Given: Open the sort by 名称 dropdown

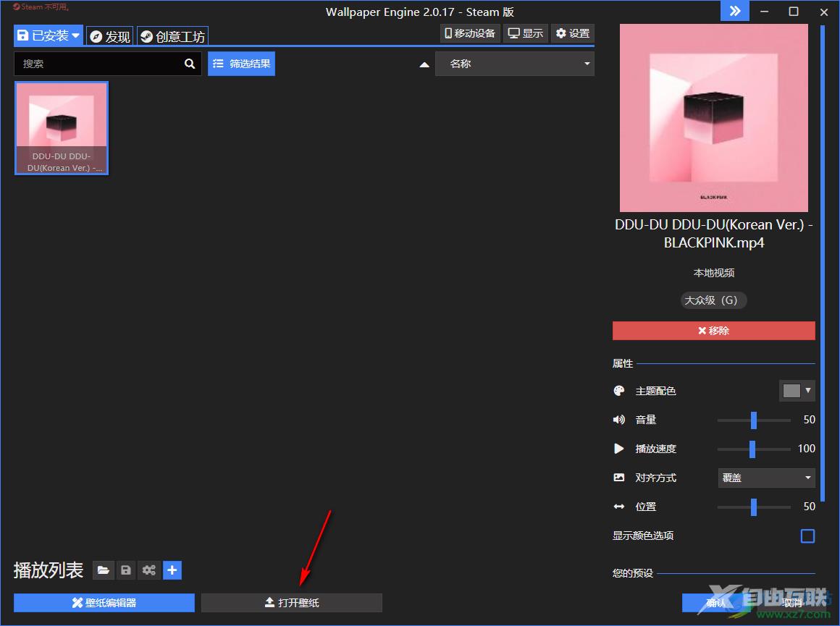Looking at the screenshot, I should [515, 64].
